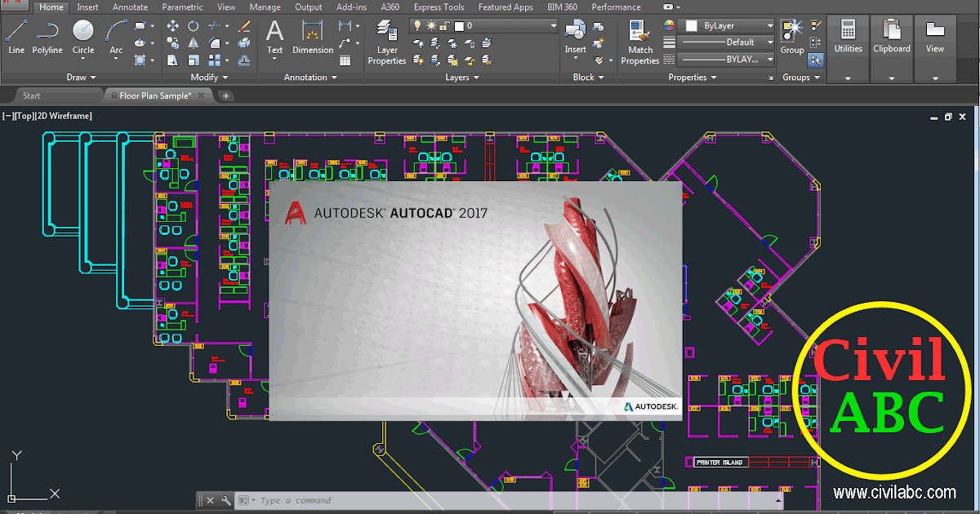Select the Text annotation tool

tap(275, 38)
